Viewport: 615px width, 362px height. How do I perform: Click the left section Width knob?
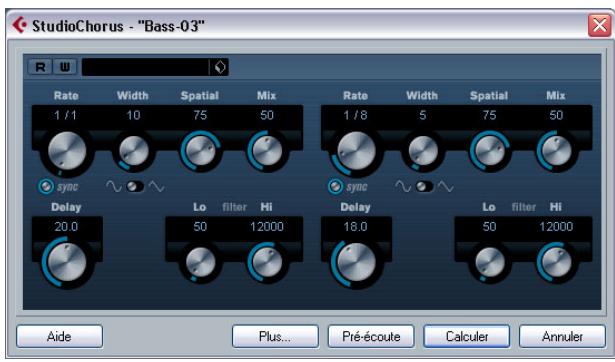pyautogui.click(x=134, y=151)
